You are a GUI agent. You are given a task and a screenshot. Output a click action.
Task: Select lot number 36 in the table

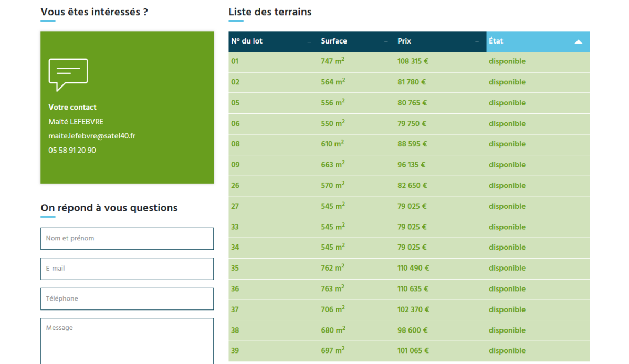click(x=235, y=289)
